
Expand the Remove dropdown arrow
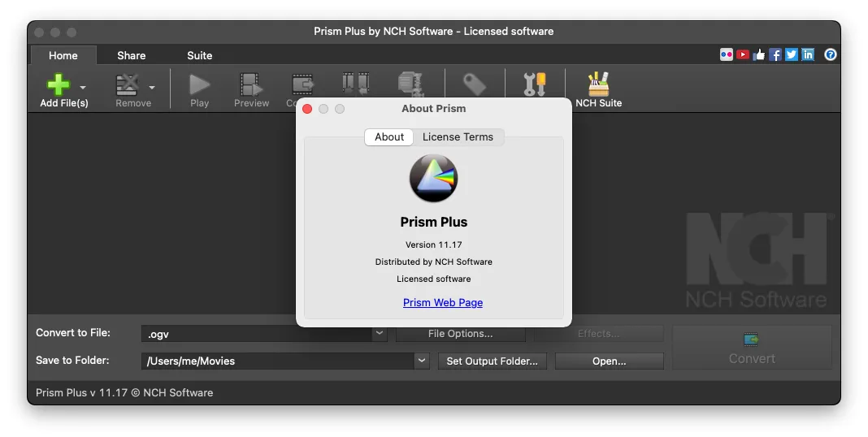152,88
